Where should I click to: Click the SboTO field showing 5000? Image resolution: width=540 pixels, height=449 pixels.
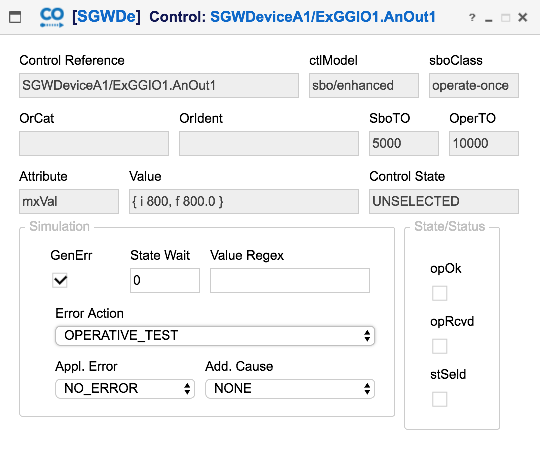404,143
